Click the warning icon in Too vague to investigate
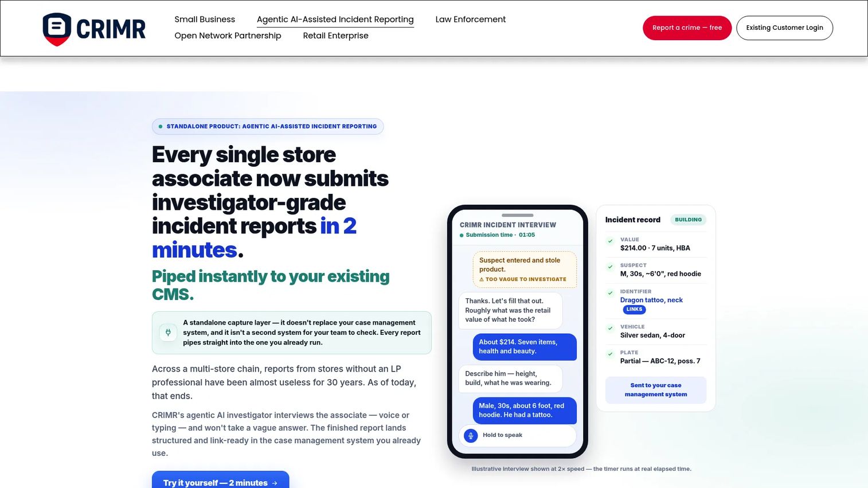The image size is (868, 488). point(482,280)
